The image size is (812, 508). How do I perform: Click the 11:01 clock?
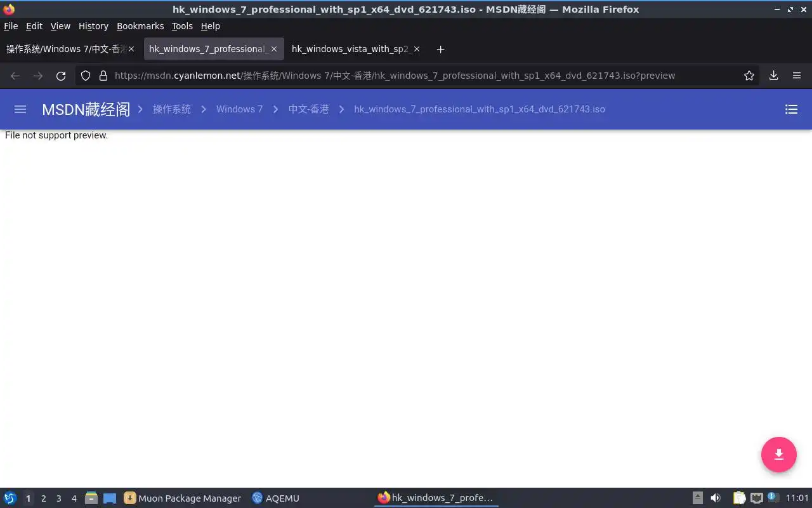tap(797, 498)
